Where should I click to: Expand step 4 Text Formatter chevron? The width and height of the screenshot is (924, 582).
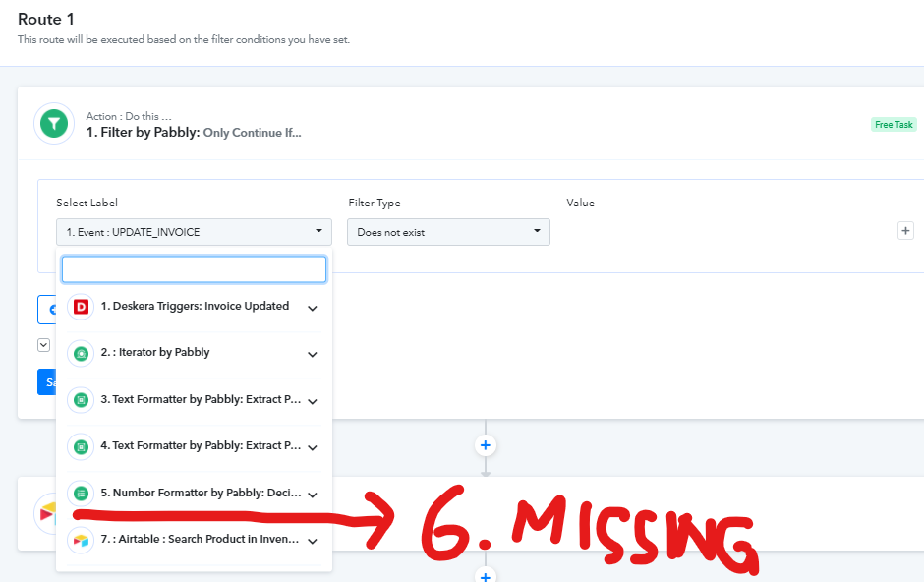click(313, 447)
